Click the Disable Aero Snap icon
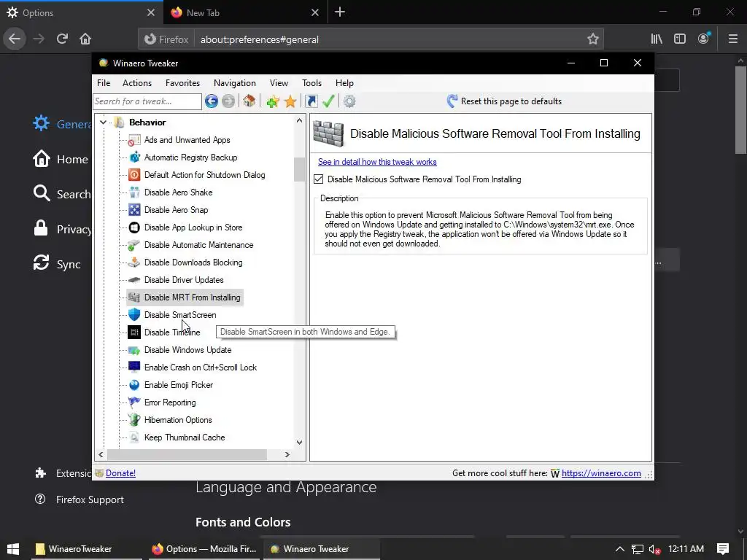 [134, 210]
